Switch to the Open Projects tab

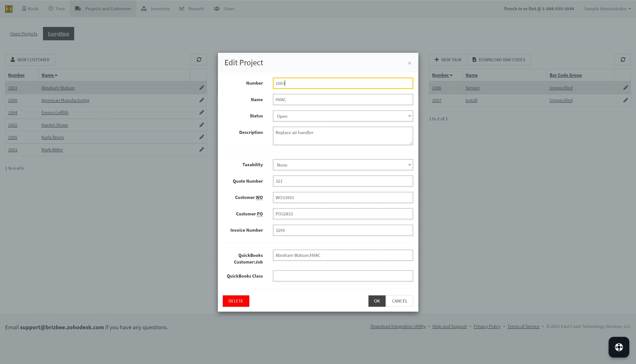[24, 34]
